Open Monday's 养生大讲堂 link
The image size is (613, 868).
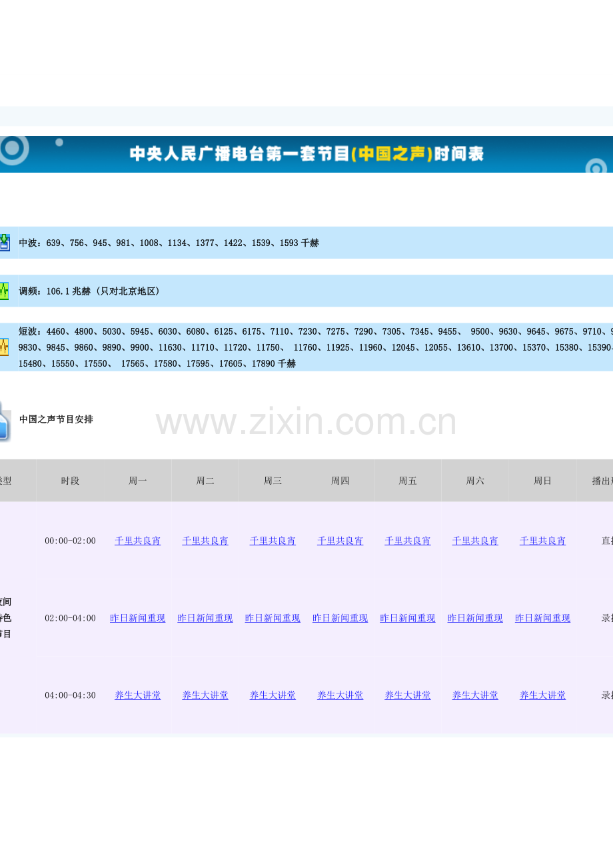pyautogui.click(x=137, y=695)
